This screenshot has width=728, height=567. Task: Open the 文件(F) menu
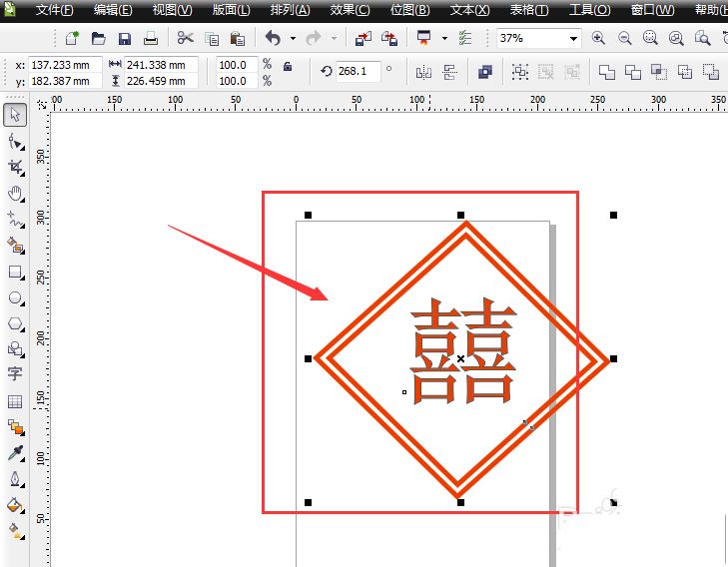pyautogui.click(x=54, y=10)
